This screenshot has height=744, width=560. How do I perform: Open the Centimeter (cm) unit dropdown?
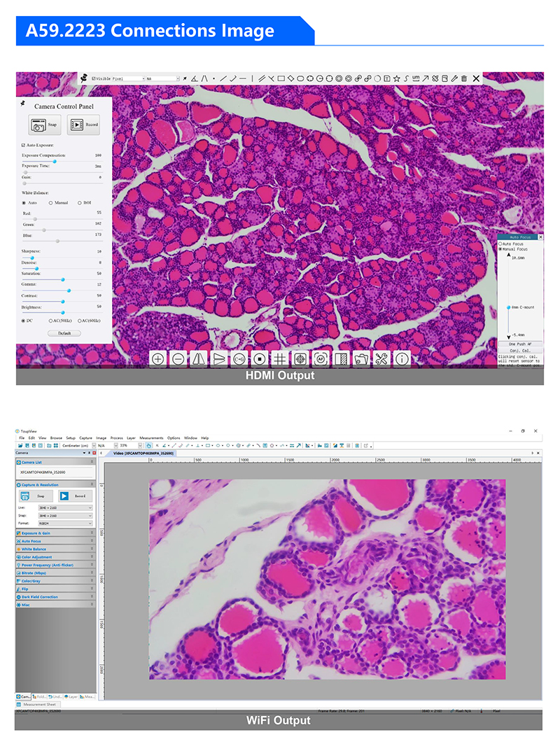76,445
